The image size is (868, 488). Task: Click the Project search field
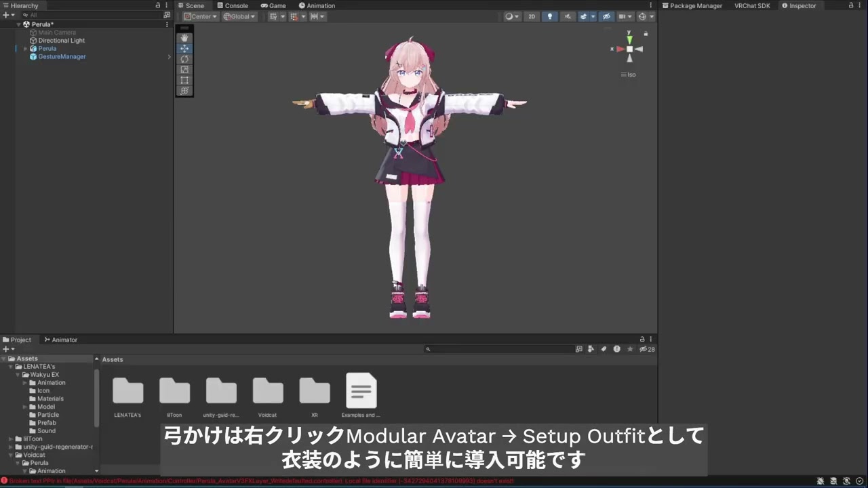pos(498,349)
